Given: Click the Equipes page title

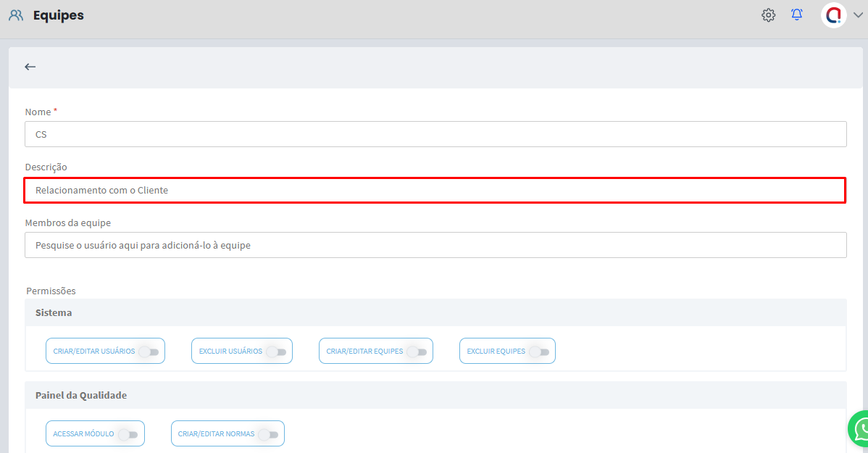Looking at the screenshot, I should [59, 15].
